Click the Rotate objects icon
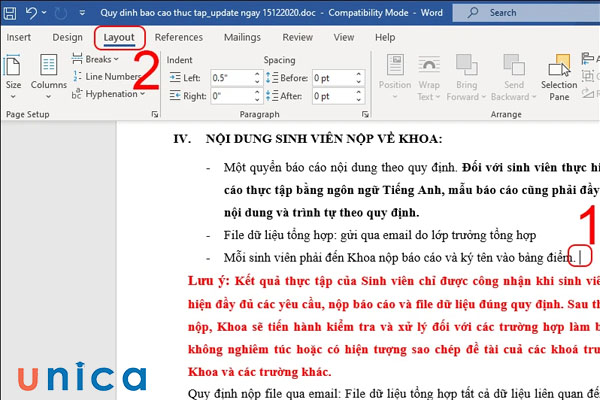This screenshot has height=400, width=600. (588, 93)
